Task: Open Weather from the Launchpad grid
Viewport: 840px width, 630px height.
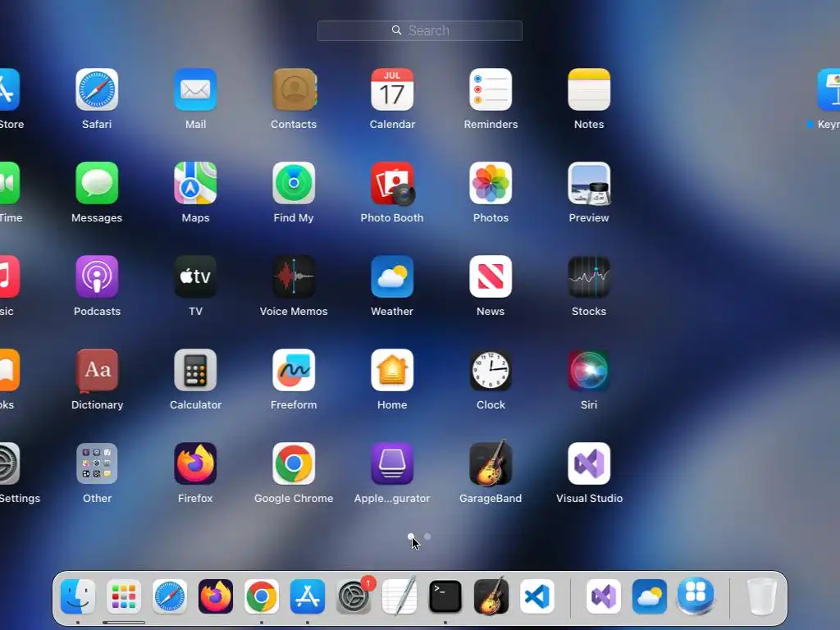Action: [392, 276]
